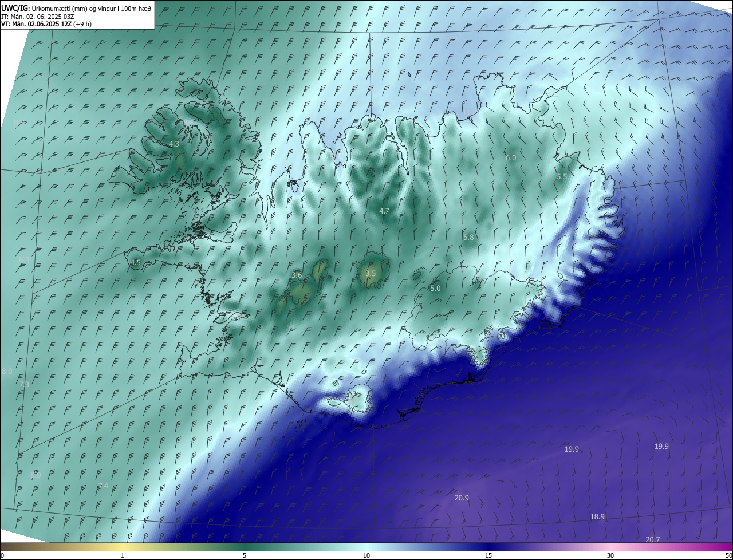Click the 5.8 map value
Screen dimensions: 733x560
pyautogui.click(x=468, y=237)
